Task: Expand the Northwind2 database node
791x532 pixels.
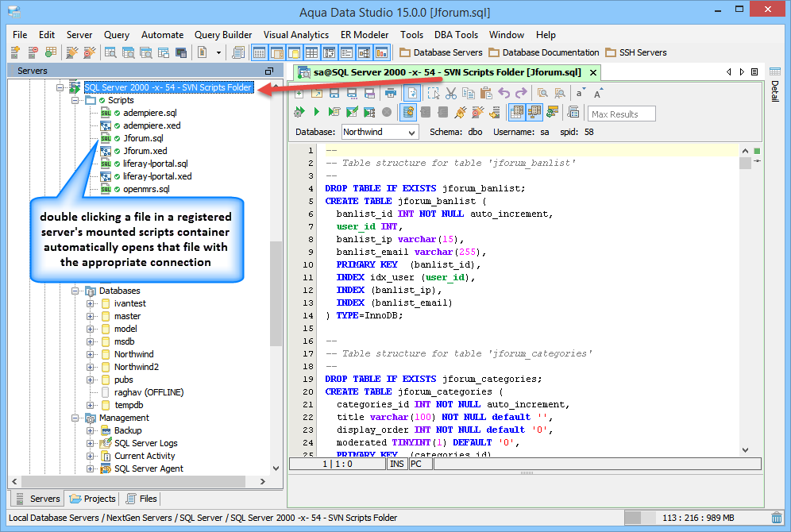Action: 90,367
